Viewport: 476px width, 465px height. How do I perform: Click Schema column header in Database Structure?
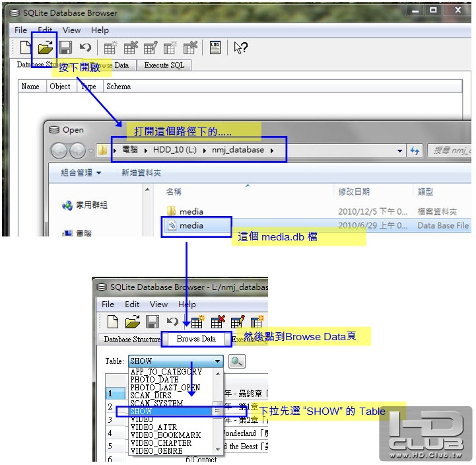click(x=118, y=87)
